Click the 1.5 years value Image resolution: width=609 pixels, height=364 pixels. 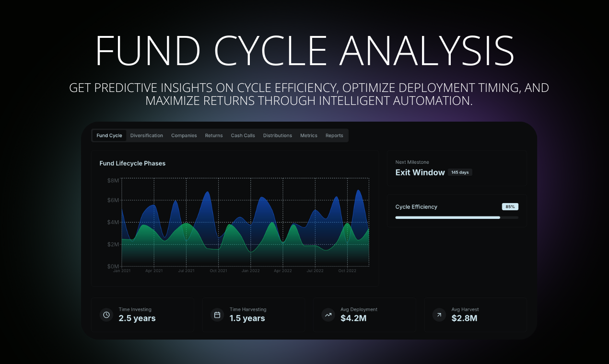247,318
